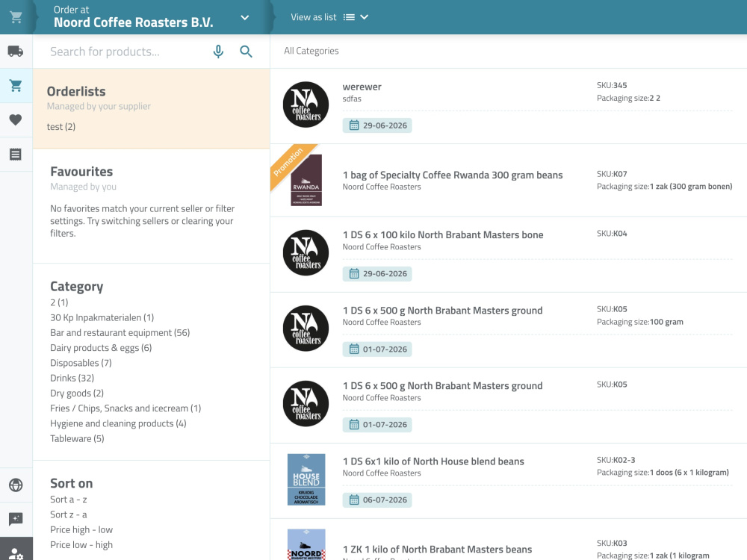Filter by Dairy products & eggs

(101, 348)
